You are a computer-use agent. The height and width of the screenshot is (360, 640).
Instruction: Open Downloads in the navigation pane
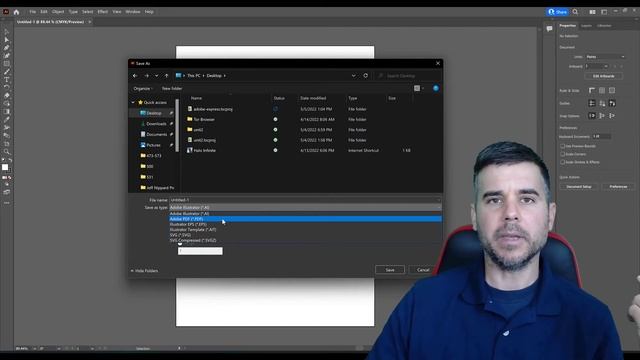click(156, 124)
